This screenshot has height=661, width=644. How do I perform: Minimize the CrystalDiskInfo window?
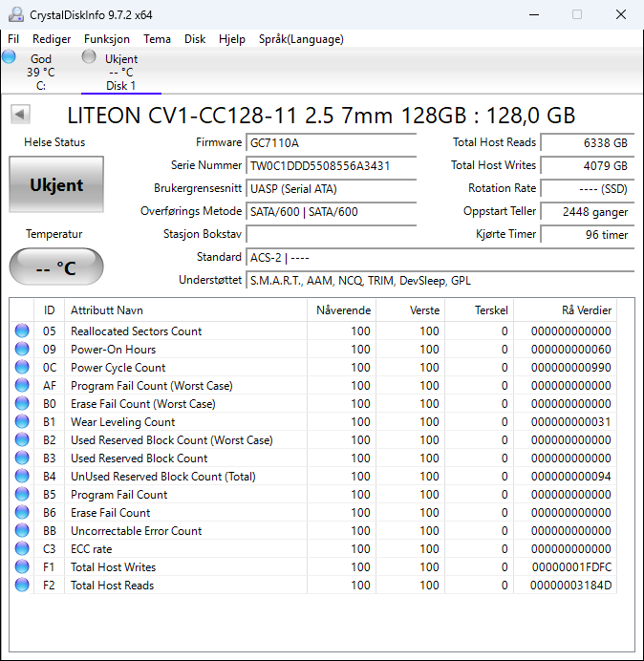534,14
